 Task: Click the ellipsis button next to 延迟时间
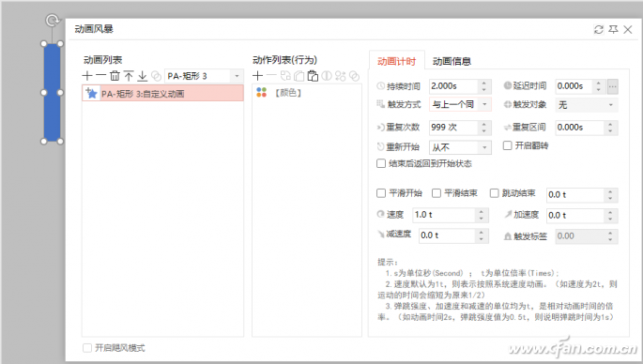613,86
